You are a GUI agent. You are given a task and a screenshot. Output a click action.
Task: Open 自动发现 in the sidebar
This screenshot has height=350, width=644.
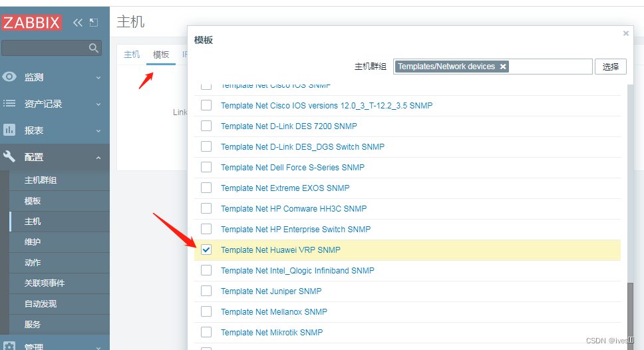point(41,303)
